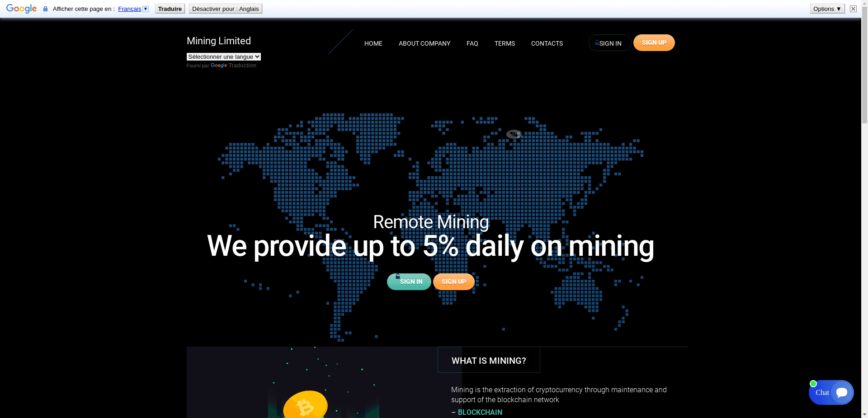The height and width of the screenshot is (418, 868).
Task: Open the CONTACTS page from the navigation
Action: pyautogui.click(x=547, y=43)
